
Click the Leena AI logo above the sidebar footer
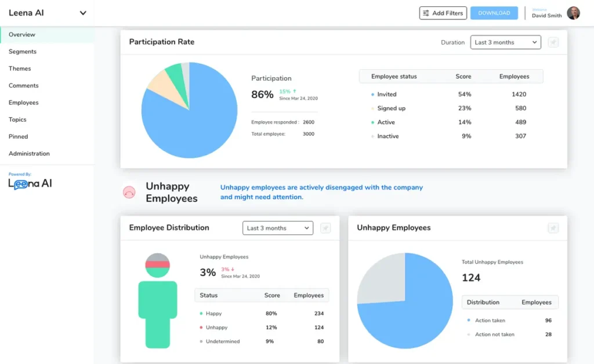[x=29, y=183]
